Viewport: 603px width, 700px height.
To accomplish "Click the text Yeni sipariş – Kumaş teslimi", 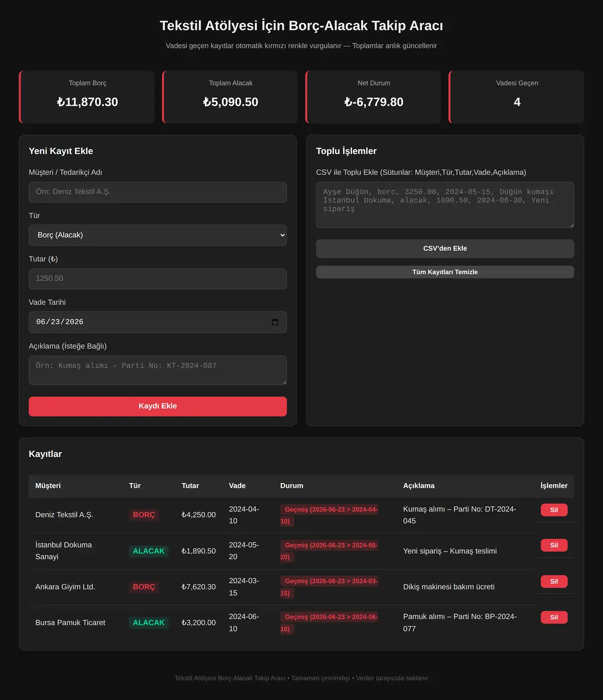I will 450,551.
